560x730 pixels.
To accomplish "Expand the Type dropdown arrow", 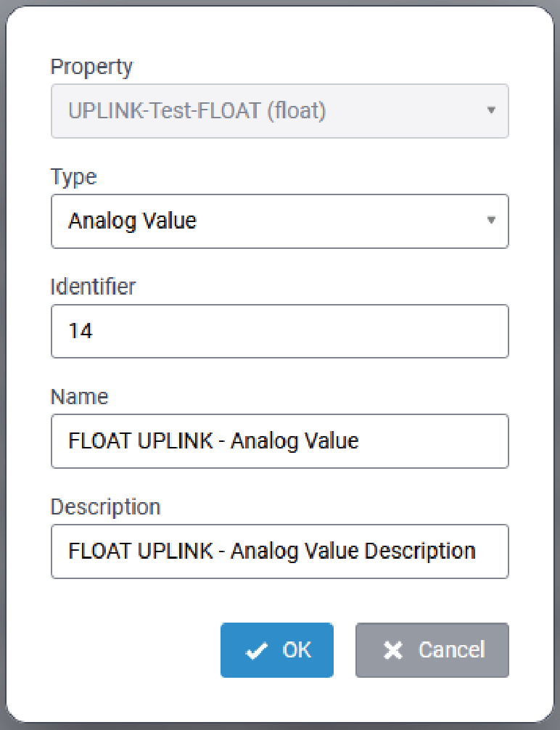I will (x=491, y=221).
